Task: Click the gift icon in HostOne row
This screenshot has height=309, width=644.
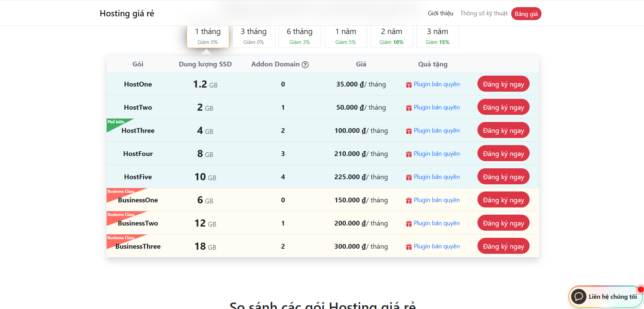Action: click(409, 85)
